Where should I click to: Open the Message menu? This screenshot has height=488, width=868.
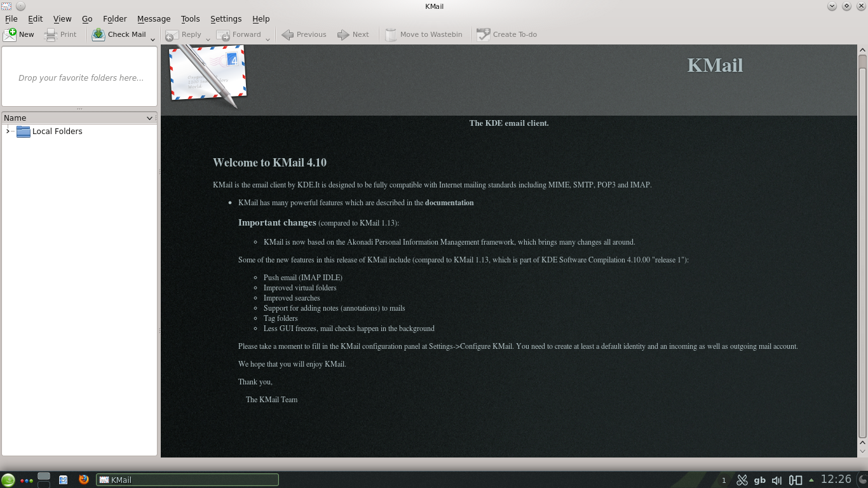point(154,19)
